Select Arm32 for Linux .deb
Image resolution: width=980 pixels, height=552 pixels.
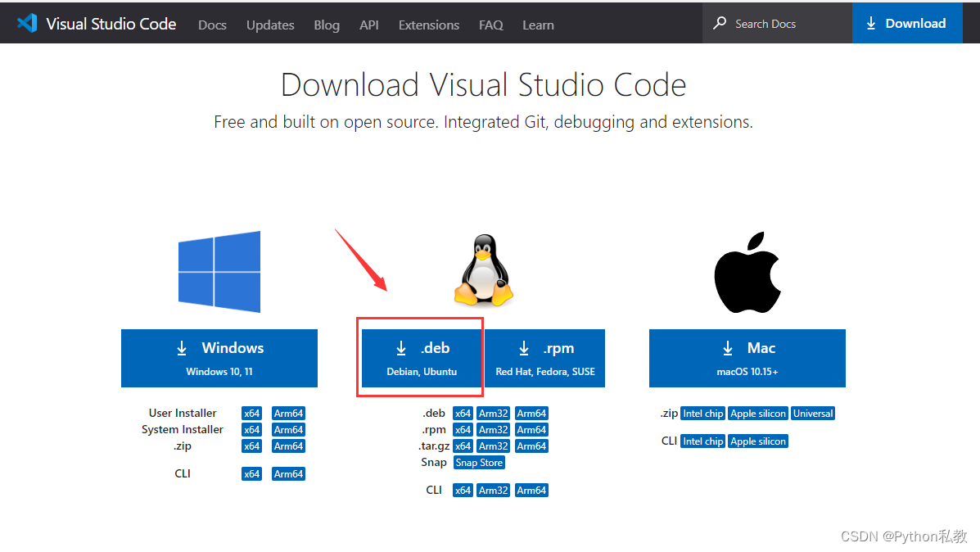tap(494, 414)
